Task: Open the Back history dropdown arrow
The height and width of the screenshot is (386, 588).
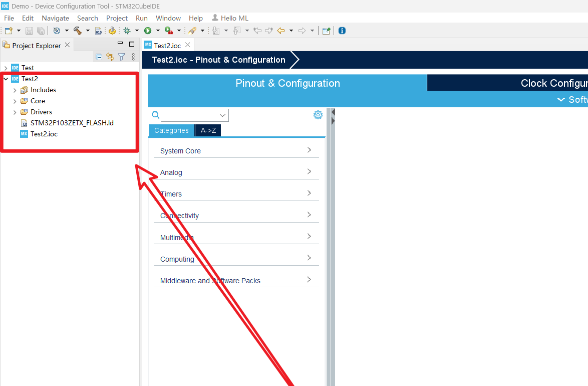Action: click(x=291, y=31)
